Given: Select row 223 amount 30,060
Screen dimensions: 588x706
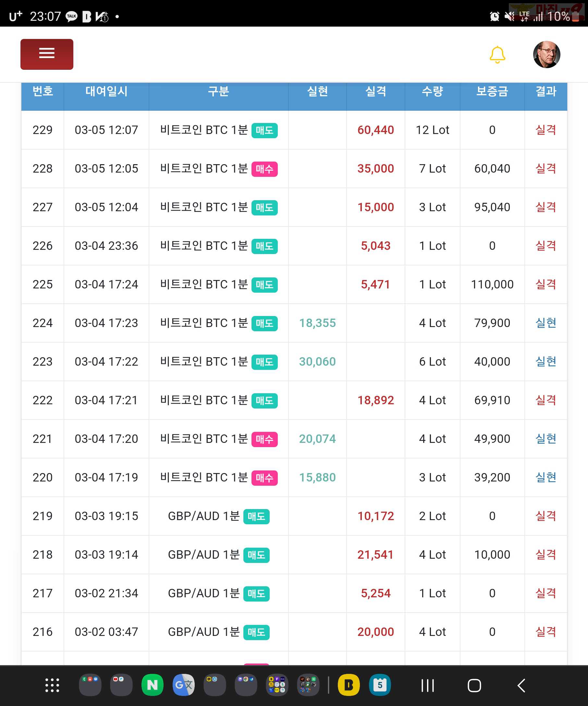Looking at the screenshot, I should tap(317, 362).
